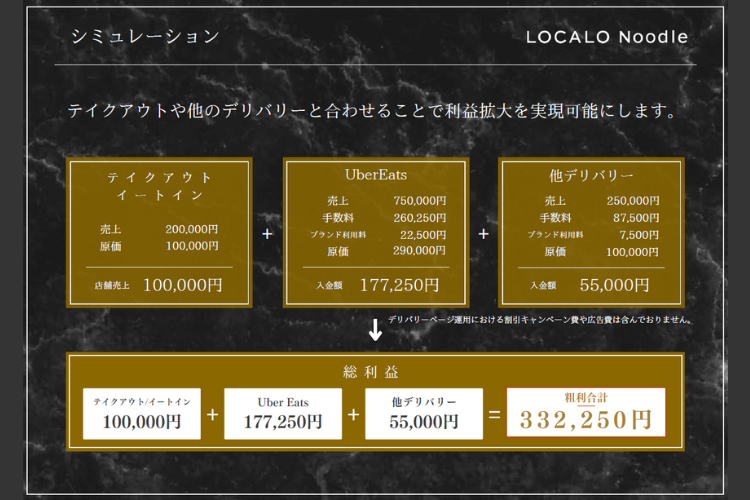Click the equals sign before 粗利合計
Viewport: 750px width, 500px height.
tap(494, 413)
